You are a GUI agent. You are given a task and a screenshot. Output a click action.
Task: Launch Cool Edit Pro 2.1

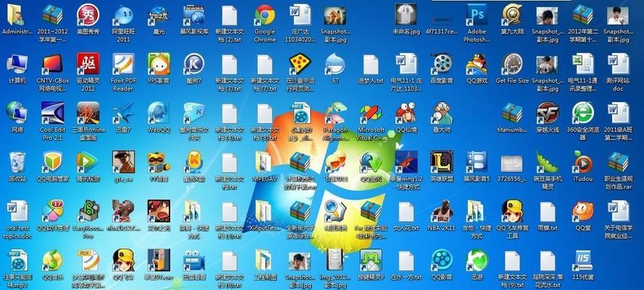click(x=53, y=113)
